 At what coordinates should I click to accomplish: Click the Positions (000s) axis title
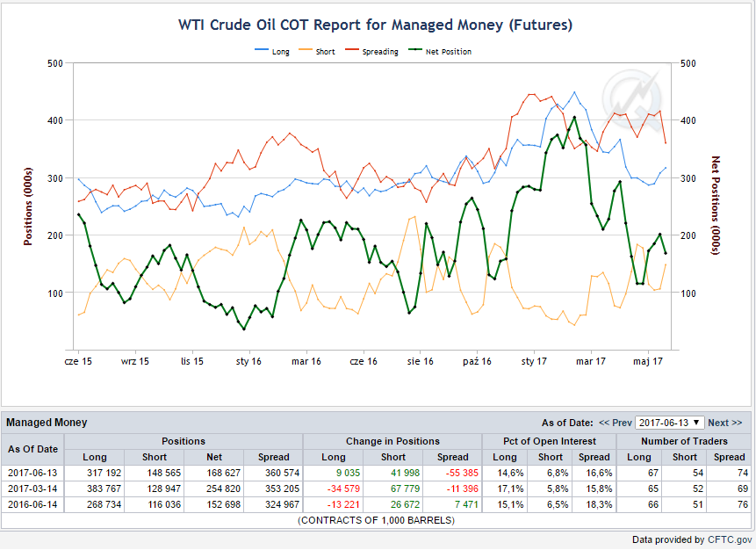click(x=28, y=206)
